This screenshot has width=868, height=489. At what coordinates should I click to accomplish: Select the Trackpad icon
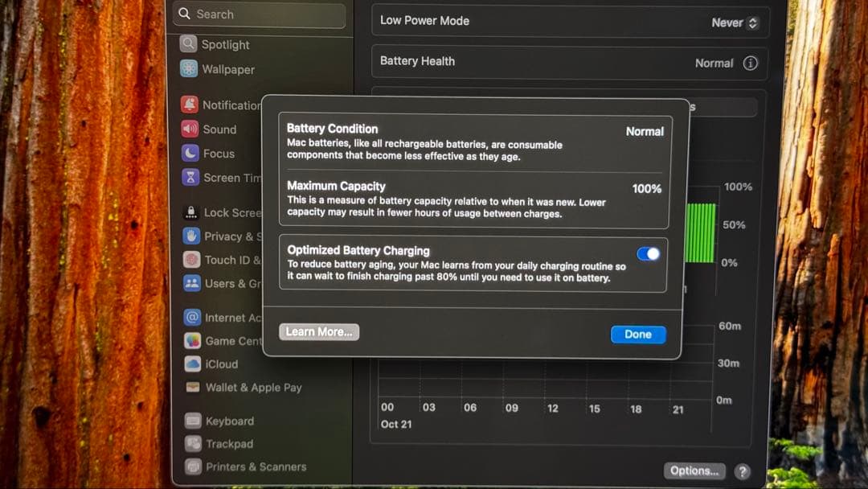pos(193,443)
